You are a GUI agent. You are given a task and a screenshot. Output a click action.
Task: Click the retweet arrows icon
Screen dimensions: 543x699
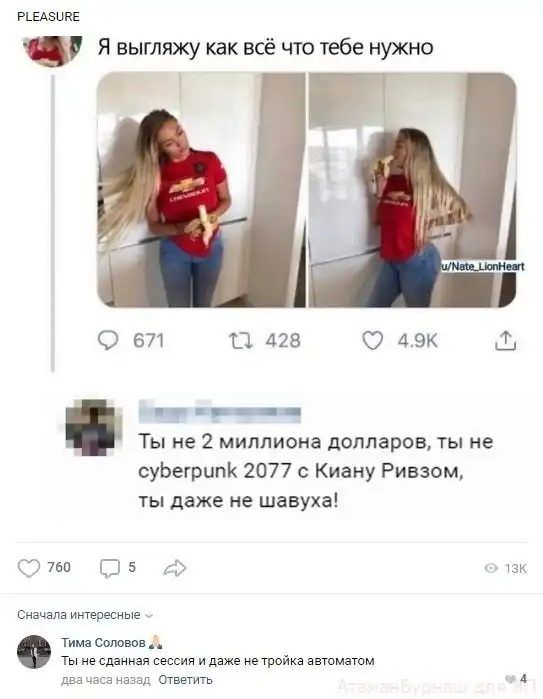[241, 341]
